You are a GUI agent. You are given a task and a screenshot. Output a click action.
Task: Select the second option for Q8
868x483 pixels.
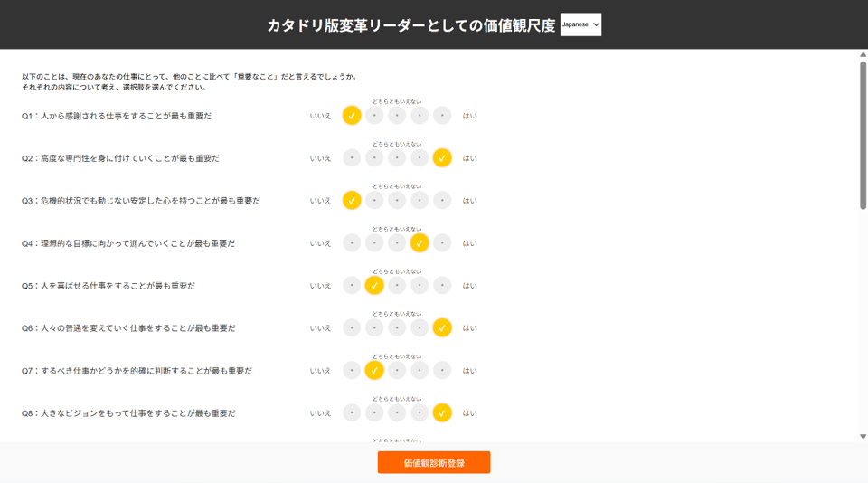click(374, 413)
